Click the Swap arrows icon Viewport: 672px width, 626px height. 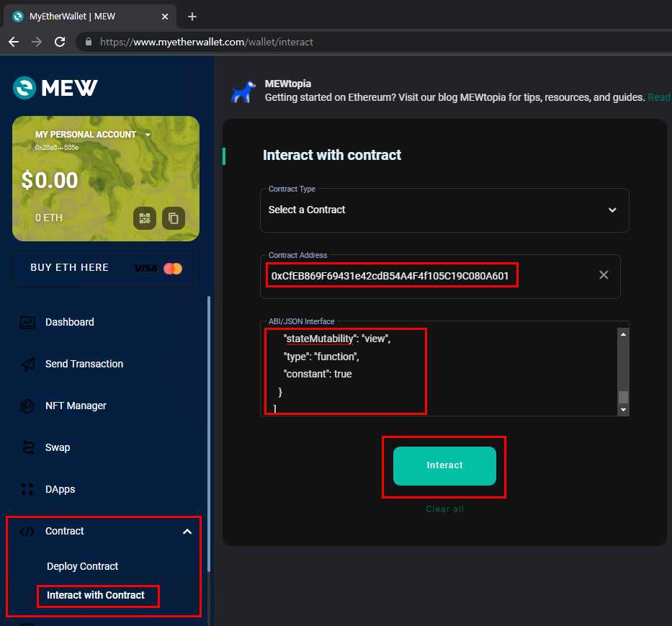pyautogui.click(x=28, y=447)
